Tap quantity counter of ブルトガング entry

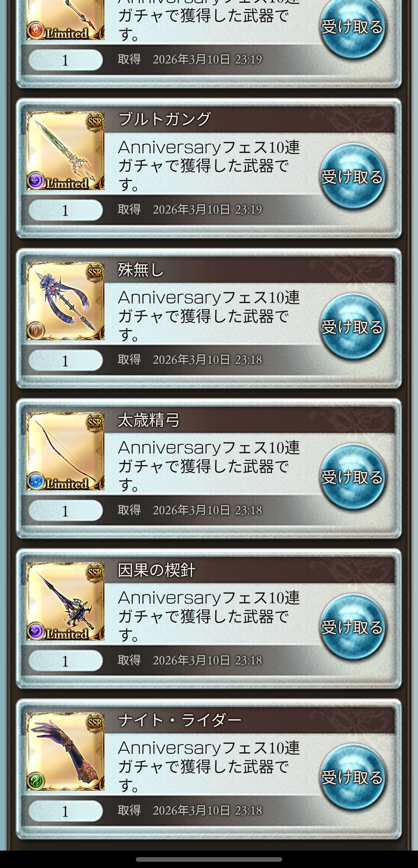[x=65, y=211]
